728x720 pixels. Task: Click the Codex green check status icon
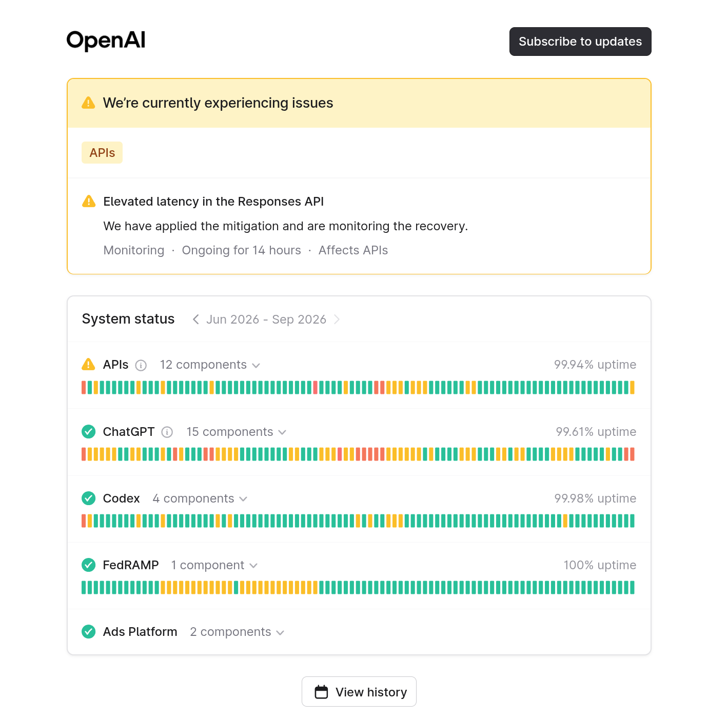pos(89,498)
